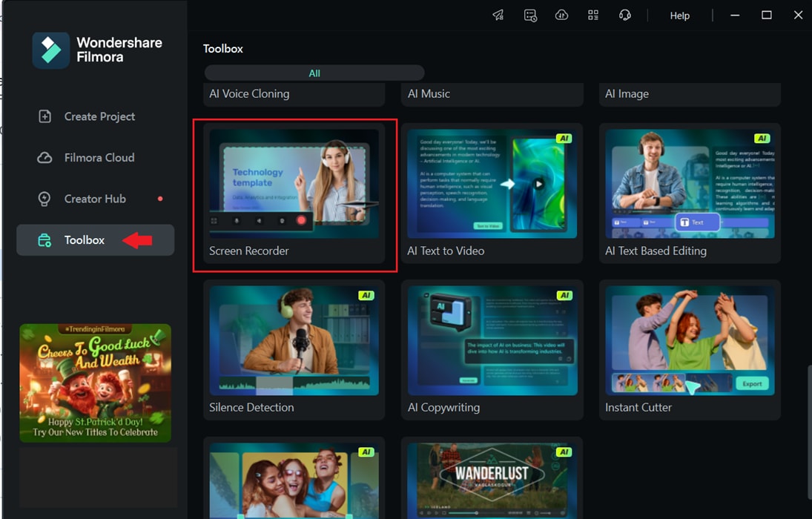Open Creator Hub section
Screen dimensions: 812x519
pyautogui.click(x=95, y=199)
